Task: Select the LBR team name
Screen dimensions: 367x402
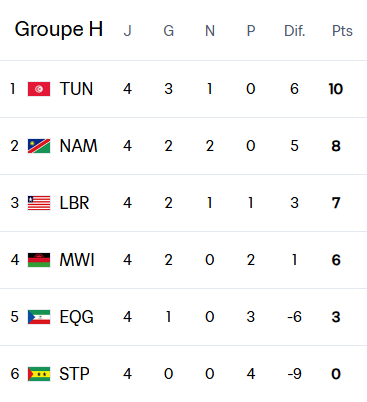Action: point(74,203)
